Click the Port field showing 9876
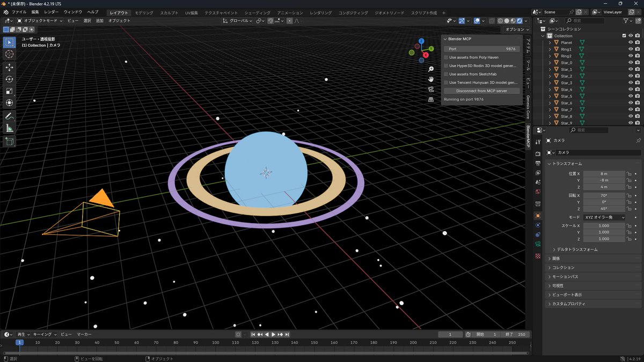The image size is (644, 362). [x=481, y=49]
